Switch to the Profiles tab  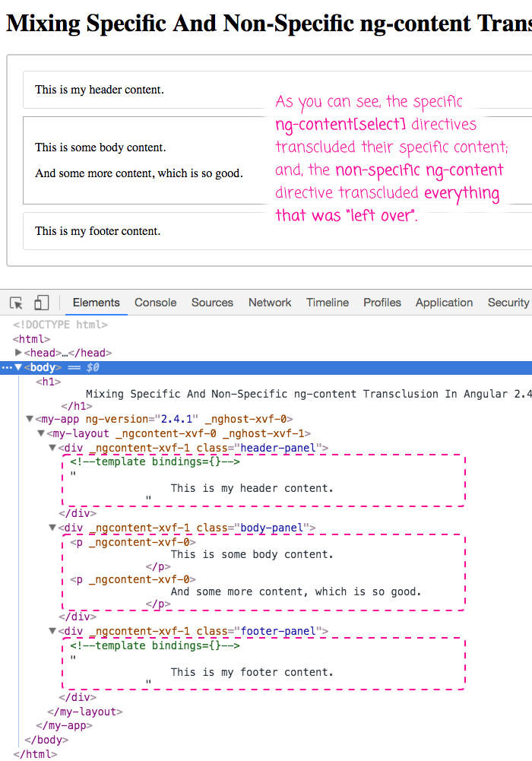[382, 303]
